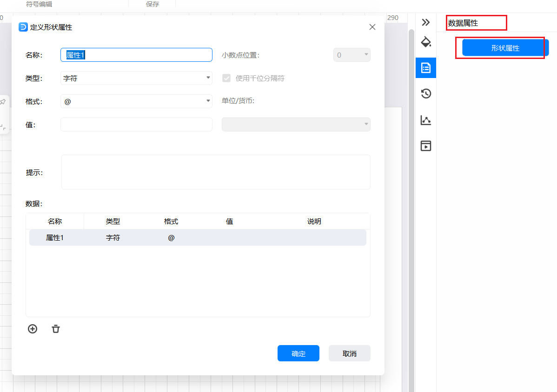Image resolution: width=557 pixels, height=392 pixels.
Task: Expand the 格式 dropdown showing @
Action: (x=136, y=101)
